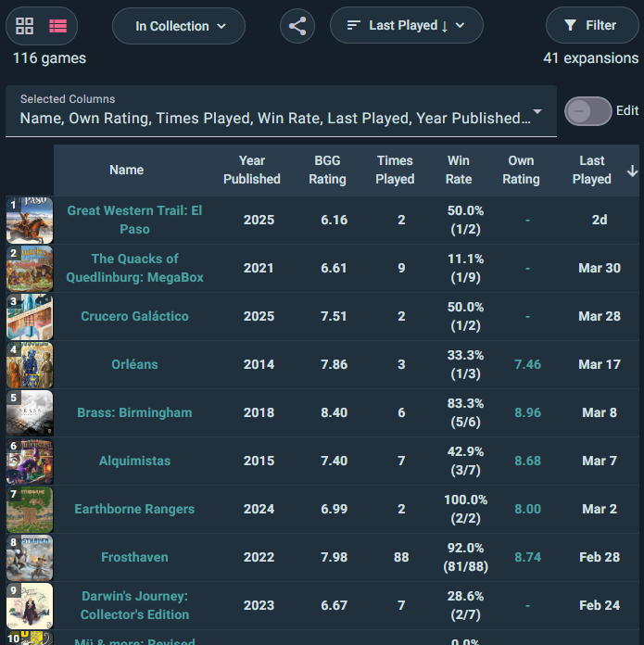This screenshot has height=645, width=644.
Task: Toggle the Edit switch
Action: [x=588, y=111]
